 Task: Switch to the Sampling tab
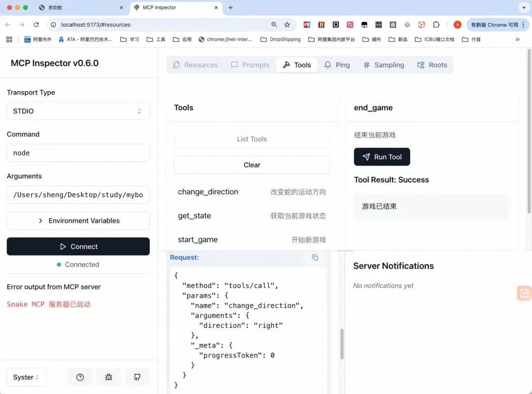tap(383, 65)
